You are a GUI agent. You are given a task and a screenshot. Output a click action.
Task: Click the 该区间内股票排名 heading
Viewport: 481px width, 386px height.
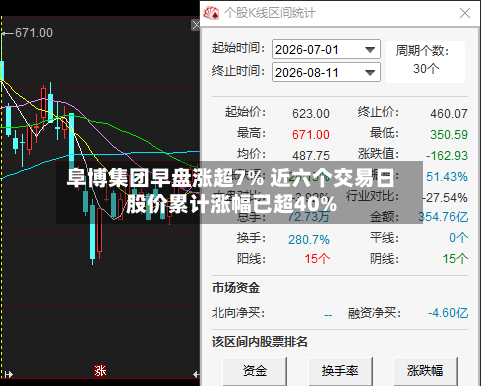pyautogui.click(x=260, y=342)
